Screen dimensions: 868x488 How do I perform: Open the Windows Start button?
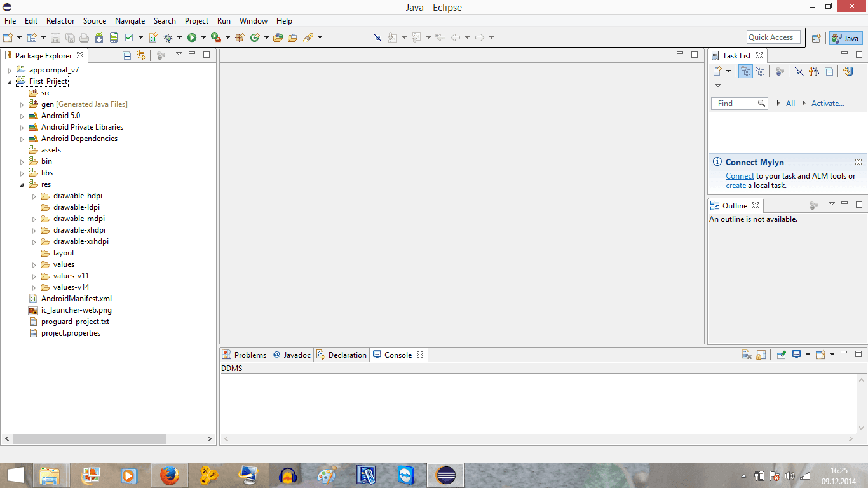coord(16,475)
